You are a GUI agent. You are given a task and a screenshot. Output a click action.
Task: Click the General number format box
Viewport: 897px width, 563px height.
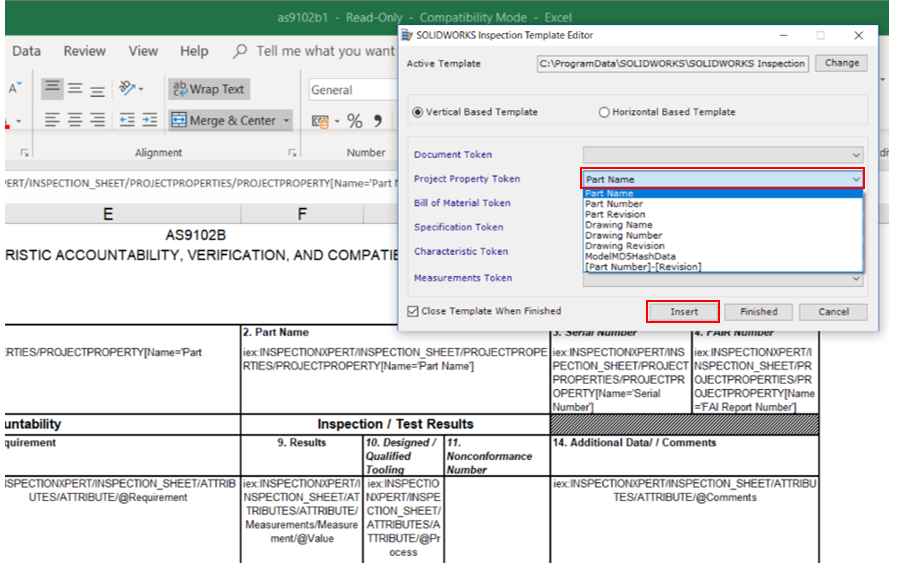[x=354, y=90]
